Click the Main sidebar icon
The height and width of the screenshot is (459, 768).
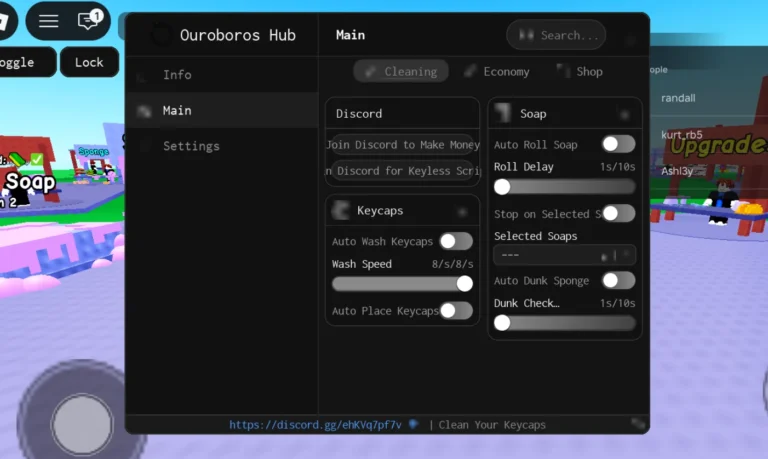click(144, 111)
